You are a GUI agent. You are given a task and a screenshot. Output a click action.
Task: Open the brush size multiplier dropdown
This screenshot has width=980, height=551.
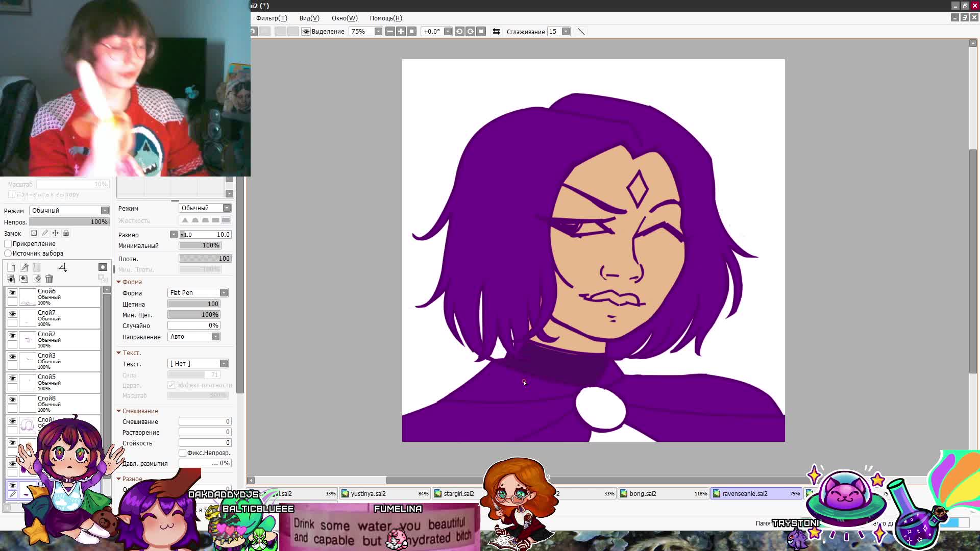[174, 235]
